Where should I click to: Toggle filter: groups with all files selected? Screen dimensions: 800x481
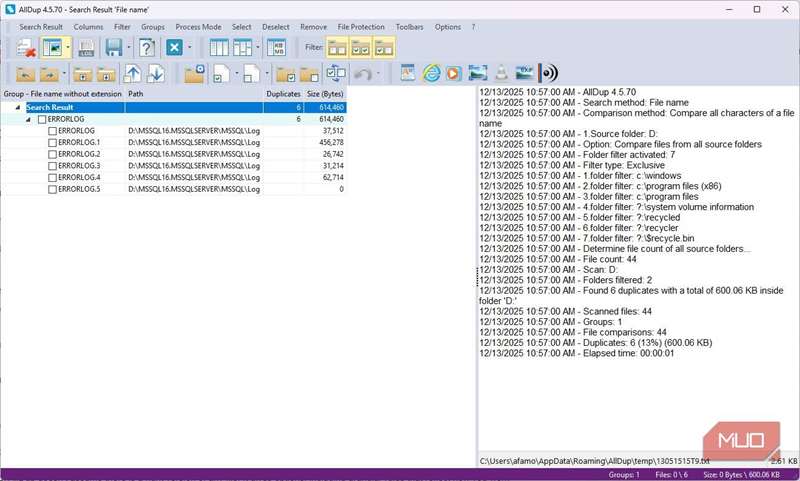click(x=361, y=48)
